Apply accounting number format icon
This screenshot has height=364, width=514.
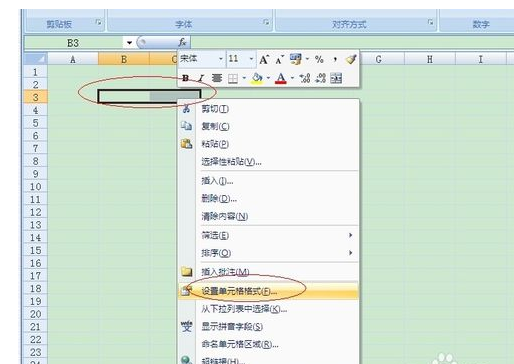(x=295, y=59)
